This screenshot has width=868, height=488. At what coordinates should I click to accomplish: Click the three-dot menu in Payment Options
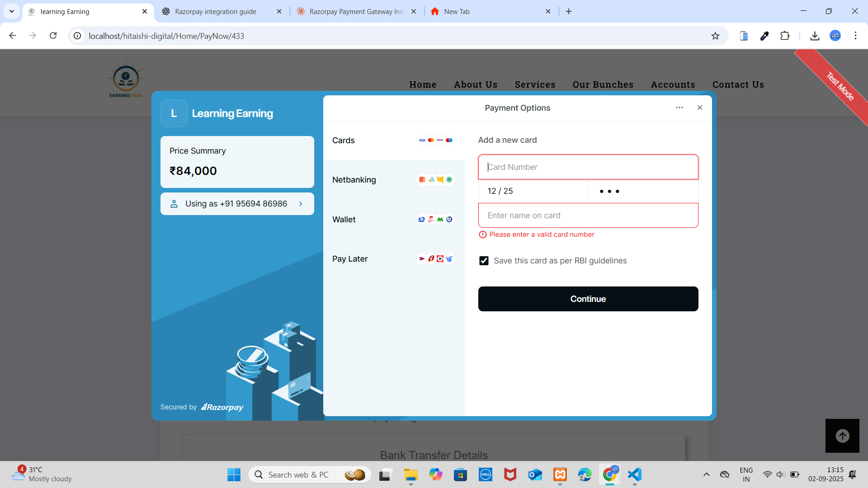679,108
